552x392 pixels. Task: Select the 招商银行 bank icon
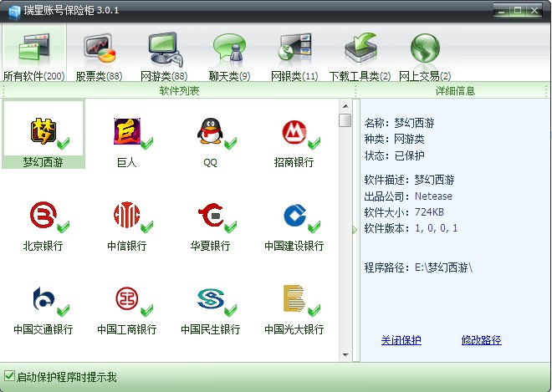coord(294,131)
